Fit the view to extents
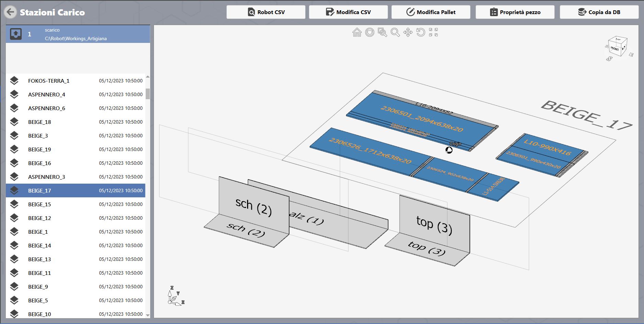The width and height of the screenshot is (644, 324). 433,32
